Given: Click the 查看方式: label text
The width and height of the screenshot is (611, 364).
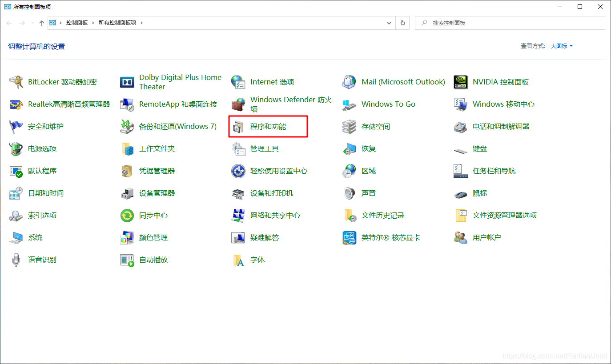Looking at the screenshot, I should 533,46.
